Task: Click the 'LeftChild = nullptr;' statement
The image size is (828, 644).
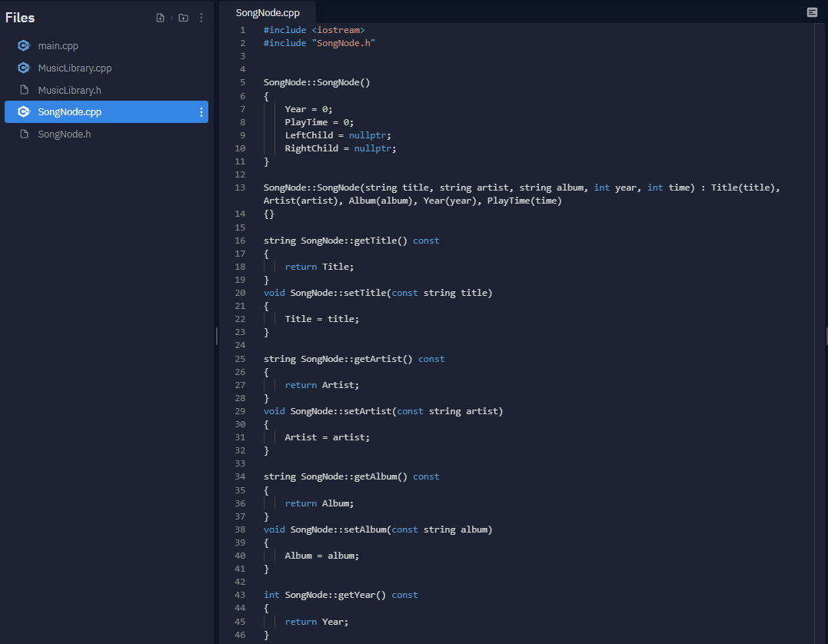Action: (338, 136)
